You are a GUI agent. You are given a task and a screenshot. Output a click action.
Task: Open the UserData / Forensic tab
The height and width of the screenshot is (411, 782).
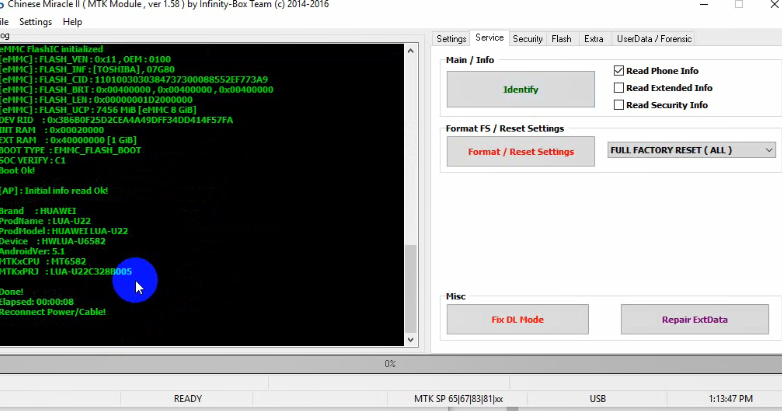654,38
